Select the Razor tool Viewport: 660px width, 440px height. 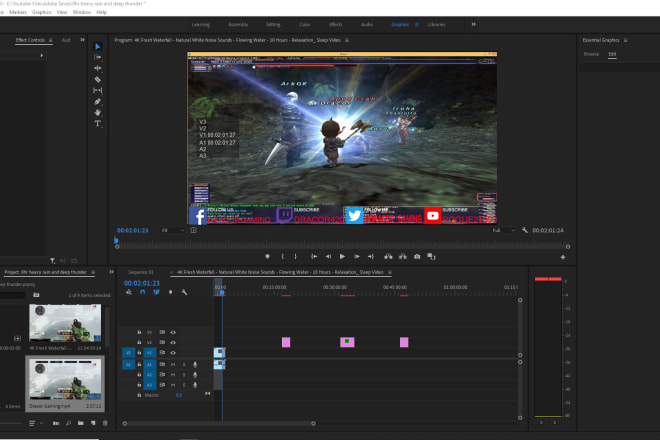coord(98,79)
